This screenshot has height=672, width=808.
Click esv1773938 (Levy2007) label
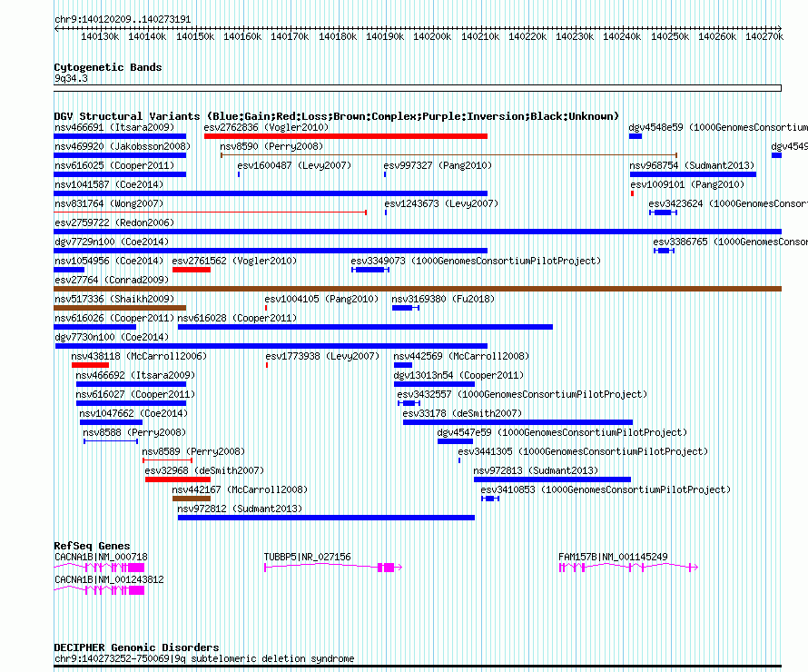(x=322, y=356)
